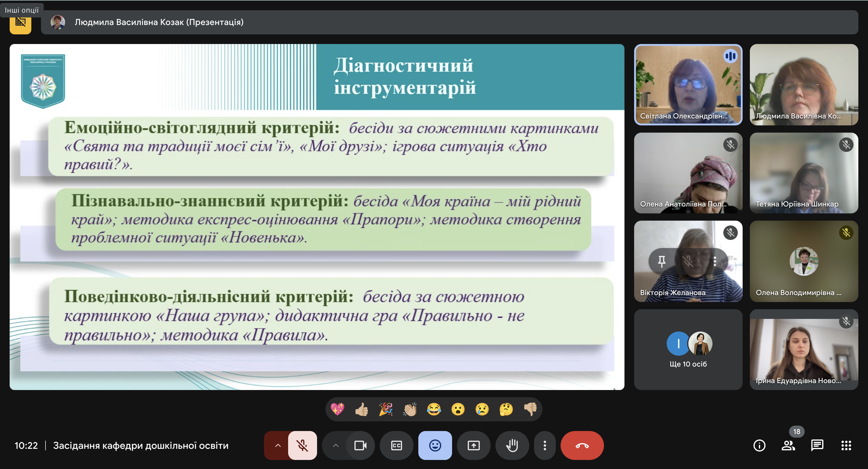This screenshot has width=868, height=469.
Task: Open tile options on Вікторія Желанова tile
Action: 715,261
